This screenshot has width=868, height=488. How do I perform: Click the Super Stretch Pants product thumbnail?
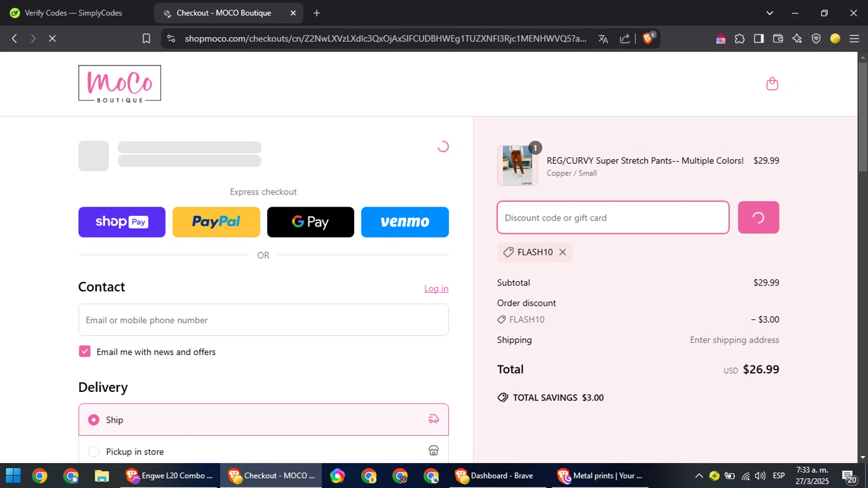[x=517, y=166]
